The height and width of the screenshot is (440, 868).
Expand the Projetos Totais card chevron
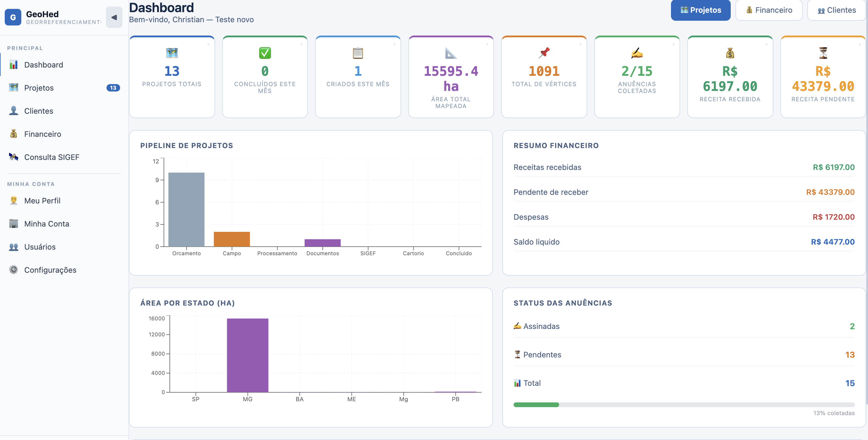(x=209, y=44)
